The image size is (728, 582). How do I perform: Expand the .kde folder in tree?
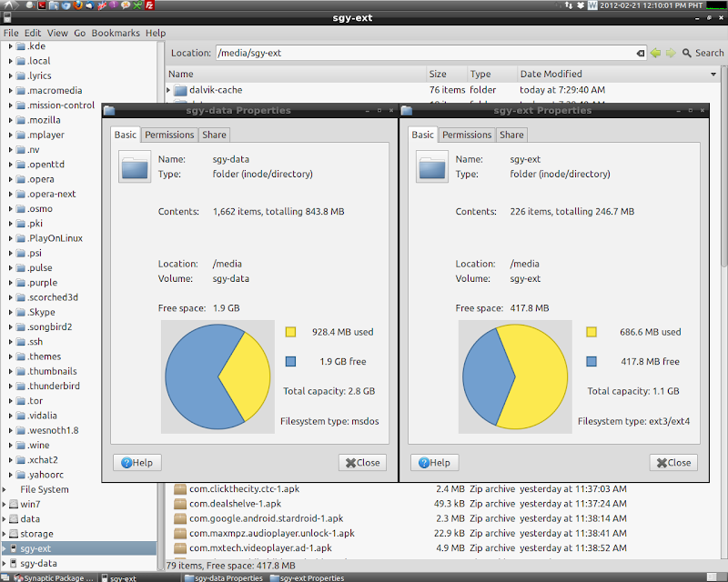tap(10, 46)
